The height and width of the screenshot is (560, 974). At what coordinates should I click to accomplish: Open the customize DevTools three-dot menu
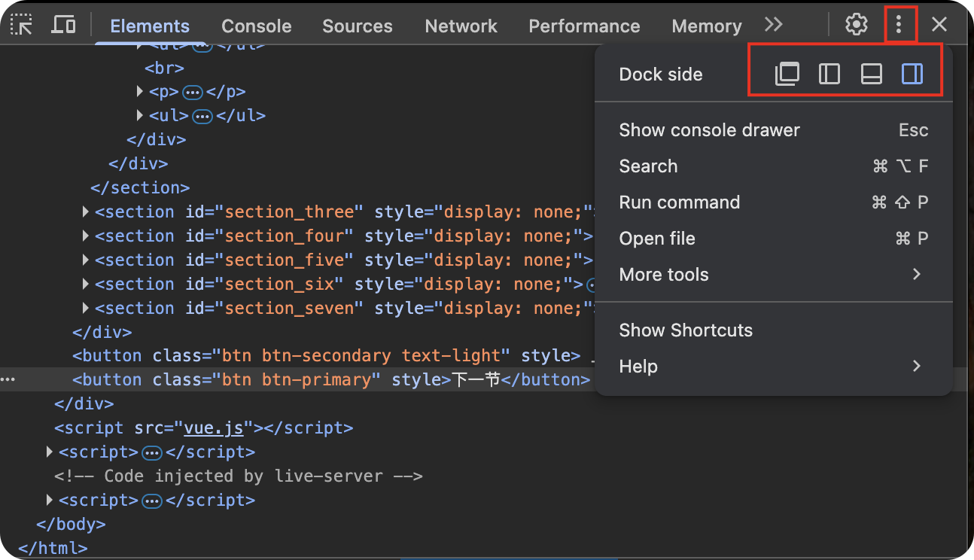[900, 24]
